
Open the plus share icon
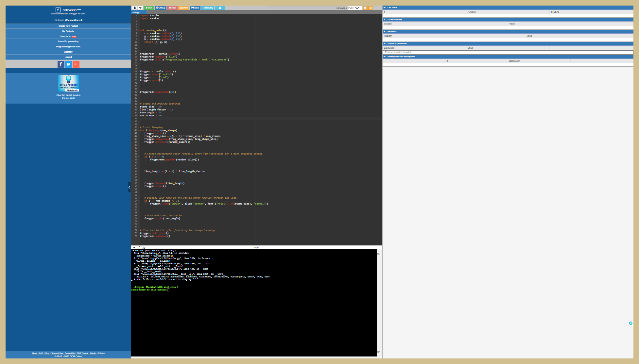coord(76,64)
